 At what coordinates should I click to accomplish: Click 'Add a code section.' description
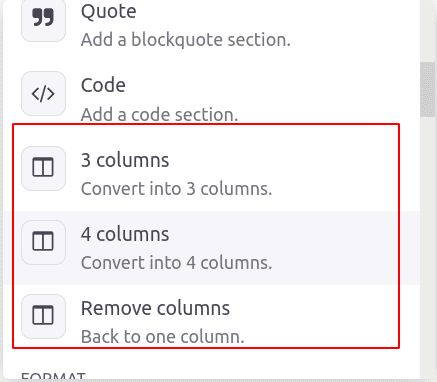159,115
